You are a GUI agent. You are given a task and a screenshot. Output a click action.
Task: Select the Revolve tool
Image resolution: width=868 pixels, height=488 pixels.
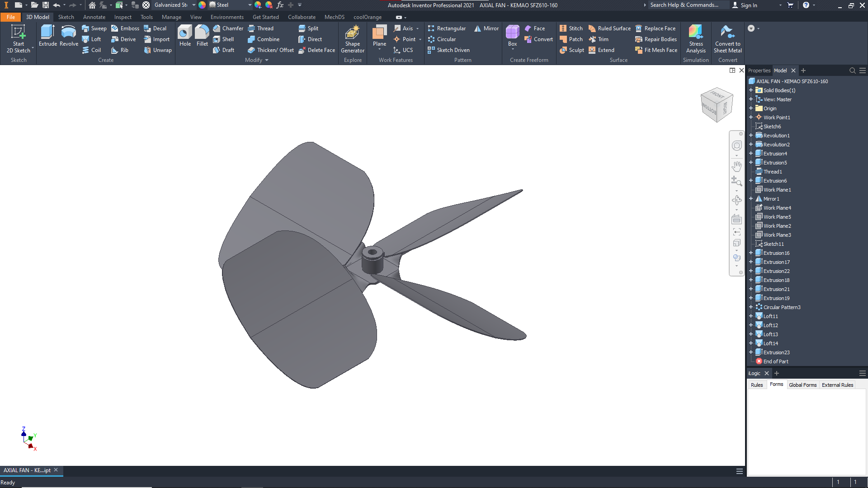(x=69, y=36)
